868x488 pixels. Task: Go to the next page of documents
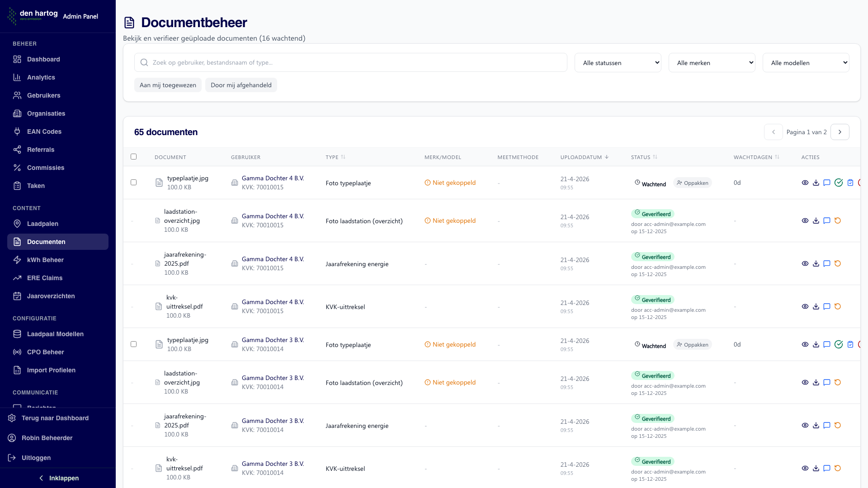[x=840, y=132]
